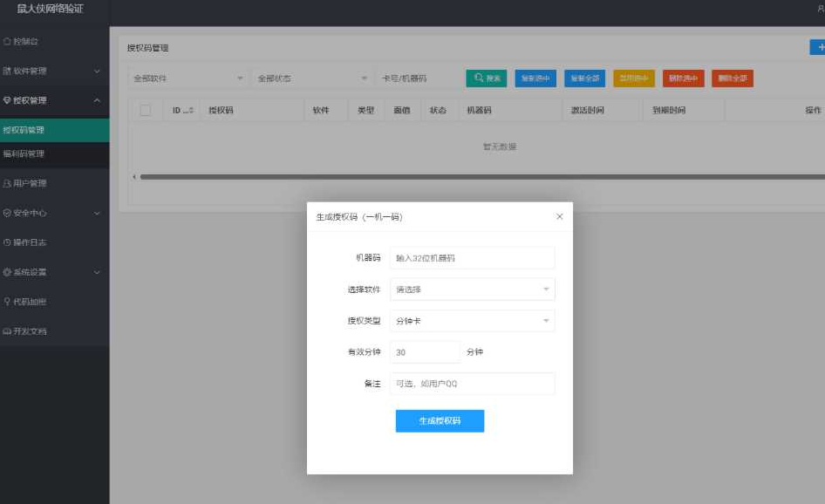Click the 暂无数据 empty table message

500,146
